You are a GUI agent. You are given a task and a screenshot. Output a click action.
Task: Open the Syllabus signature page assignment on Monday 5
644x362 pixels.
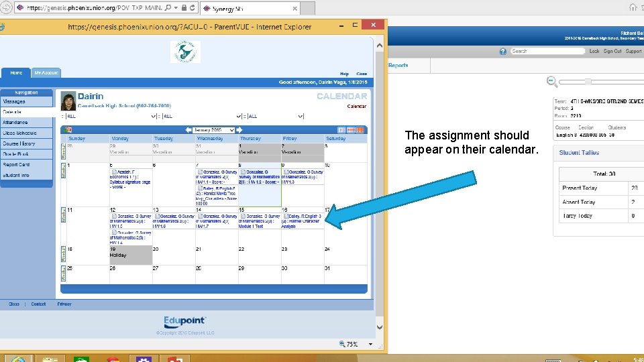pyautogui.click(x=130, y=180)
